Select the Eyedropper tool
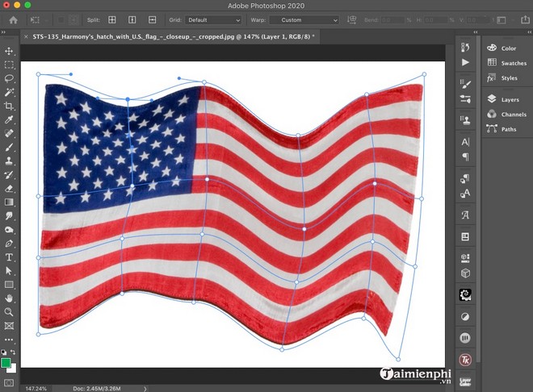 pyautogui.click(x=9, y=119)
